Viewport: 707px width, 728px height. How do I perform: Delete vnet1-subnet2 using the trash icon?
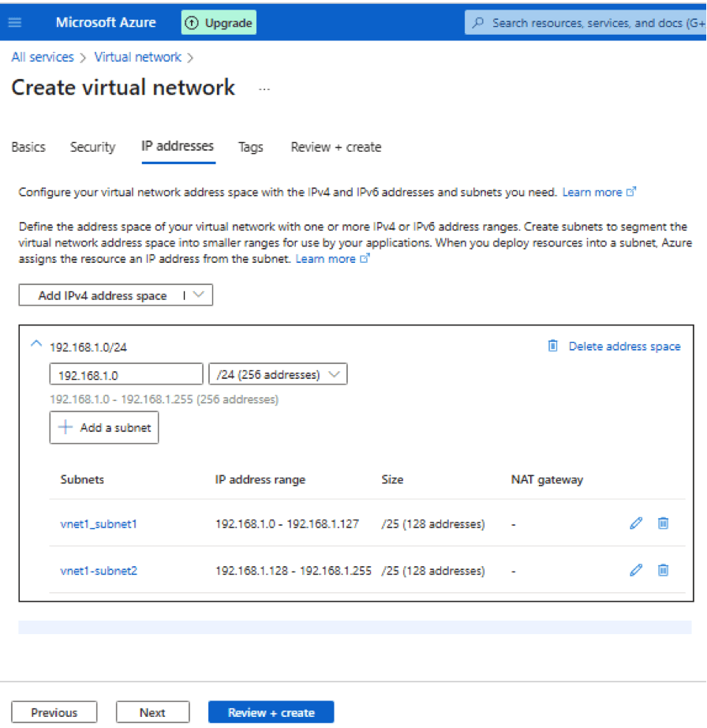[664, 570]
